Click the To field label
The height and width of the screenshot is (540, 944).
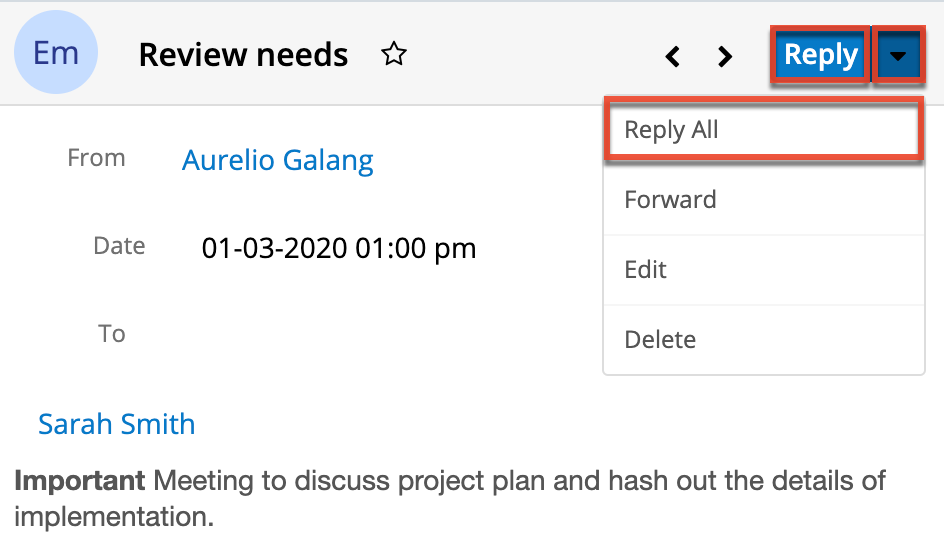tap(111, 333)
